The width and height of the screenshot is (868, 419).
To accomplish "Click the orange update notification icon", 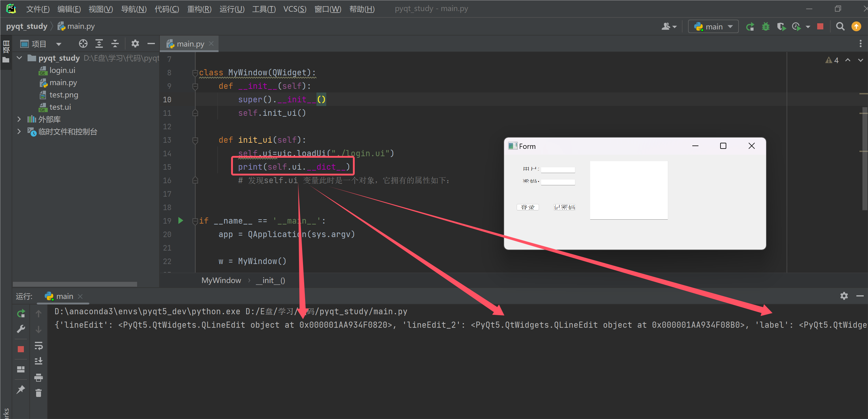I will (856, 27).
